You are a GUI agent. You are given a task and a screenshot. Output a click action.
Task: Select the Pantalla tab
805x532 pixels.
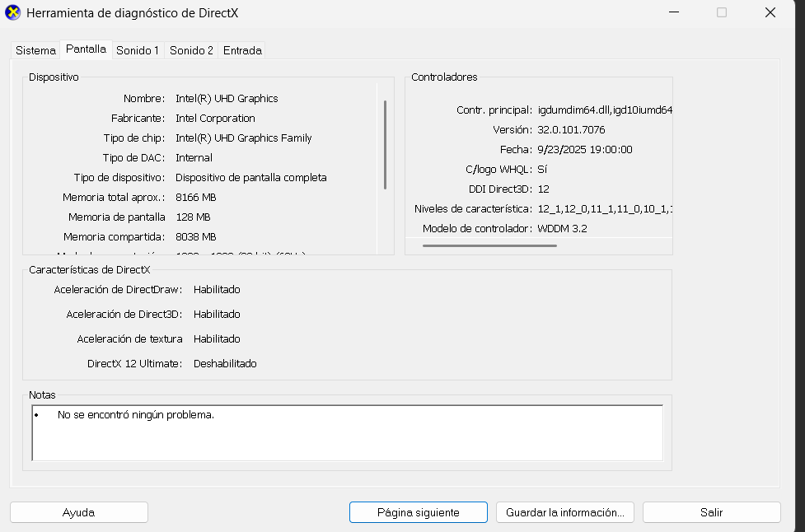(x=86, y=49)
